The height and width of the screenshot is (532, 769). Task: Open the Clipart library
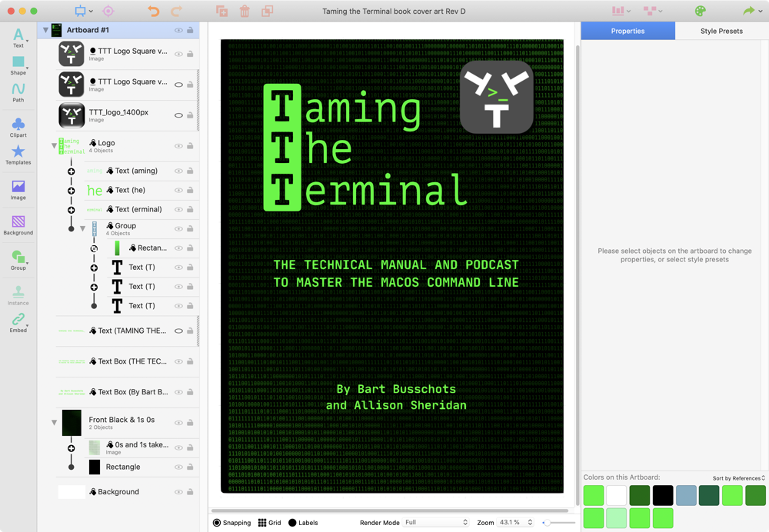[x=18, y=126]
